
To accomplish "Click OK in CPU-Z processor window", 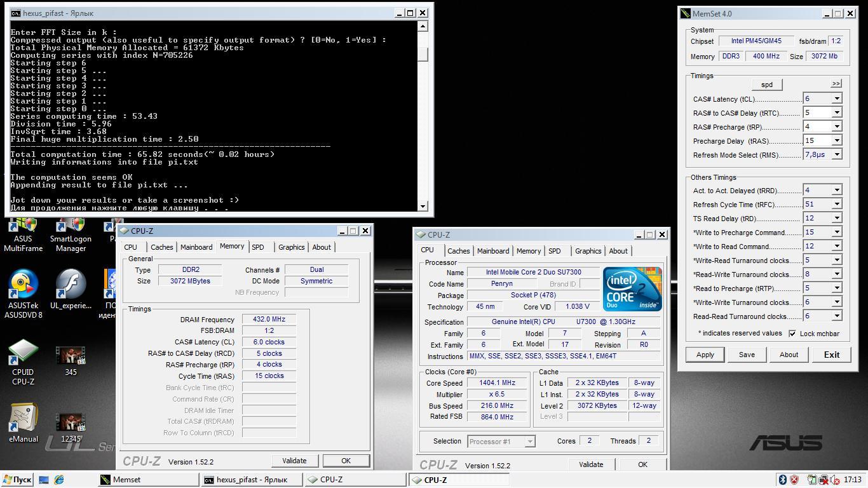I will pos(642,464).
